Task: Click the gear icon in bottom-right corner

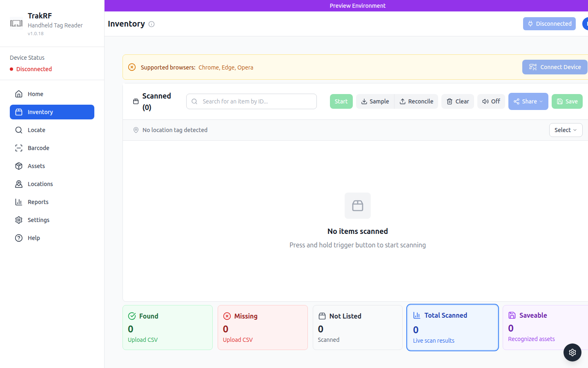Action: [572, 352]
